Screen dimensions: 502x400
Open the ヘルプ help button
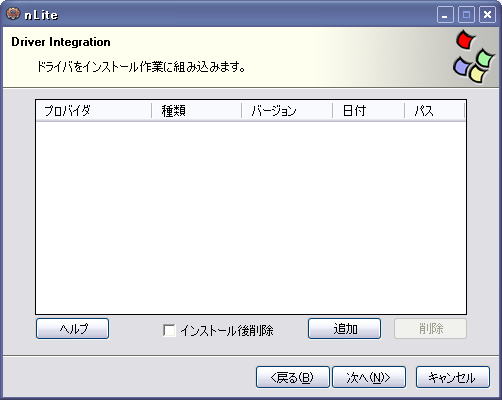point(72,329)
